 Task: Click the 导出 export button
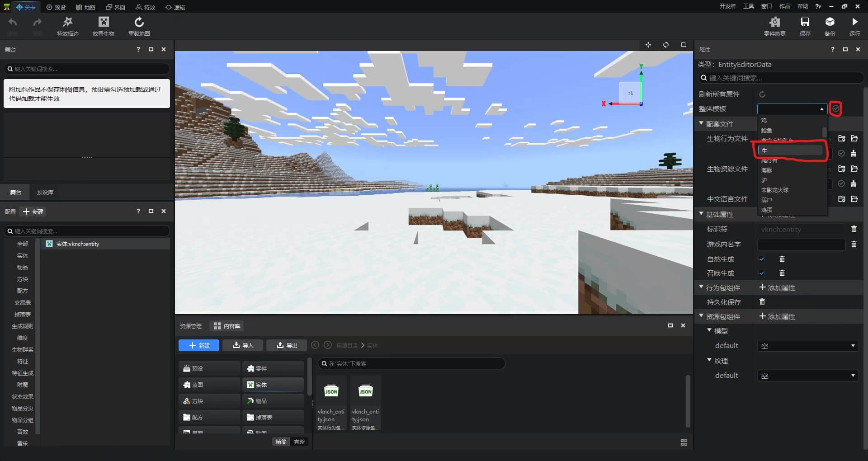287,345
